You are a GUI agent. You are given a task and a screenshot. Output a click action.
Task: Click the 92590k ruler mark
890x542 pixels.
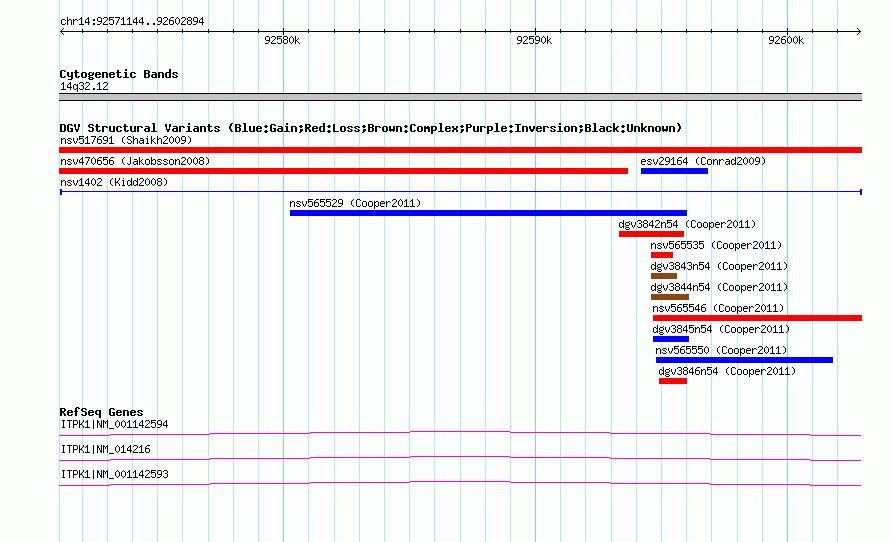[x=534, y=40]
